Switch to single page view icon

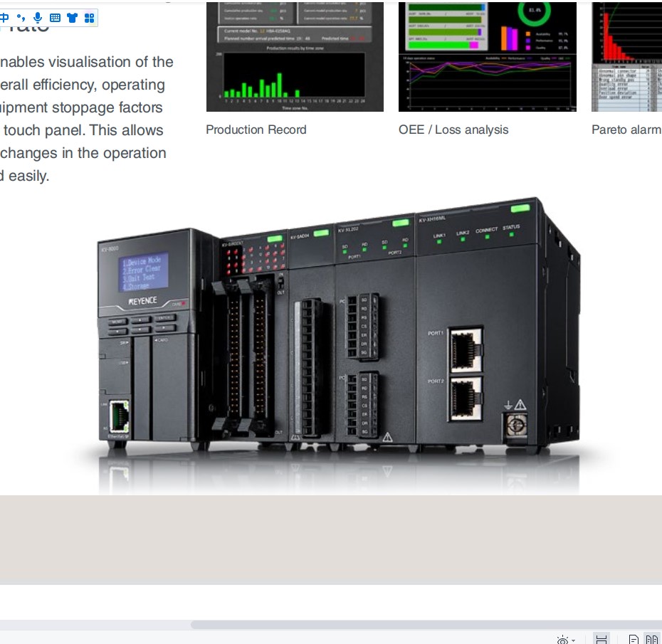tap(634, 639)
